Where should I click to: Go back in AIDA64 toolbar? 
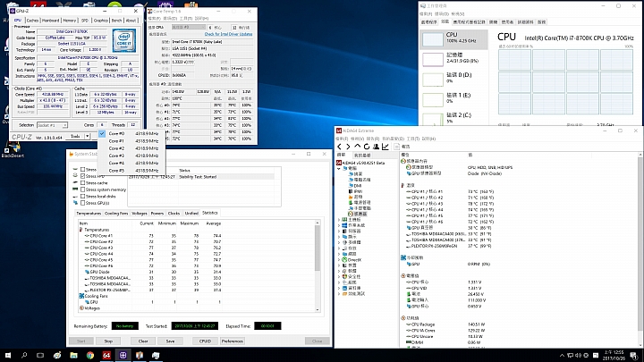(x=339, y=147)
